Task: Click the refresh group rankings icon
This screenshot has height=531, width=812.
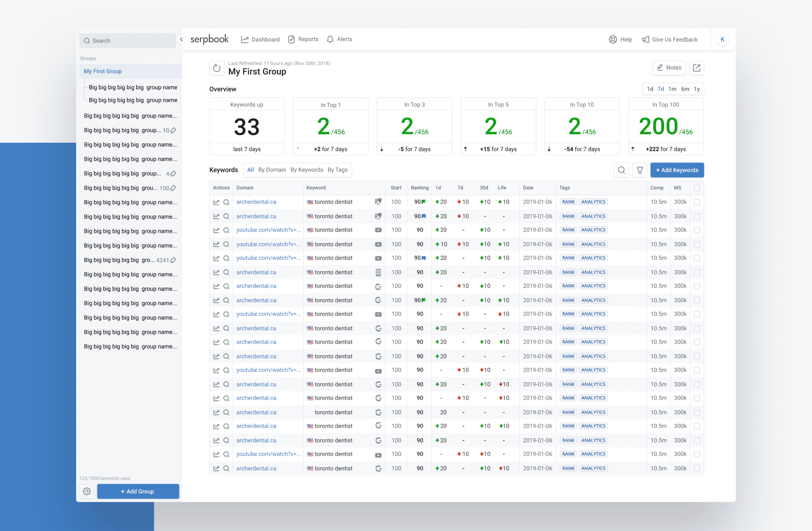Action: pyautogui.click(x=217, y=68)
